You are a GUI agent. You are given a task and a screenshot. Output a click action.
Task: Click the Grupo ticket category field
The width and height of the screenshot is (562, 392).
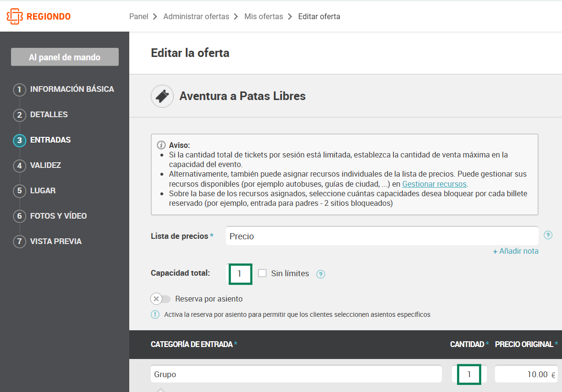296,374
